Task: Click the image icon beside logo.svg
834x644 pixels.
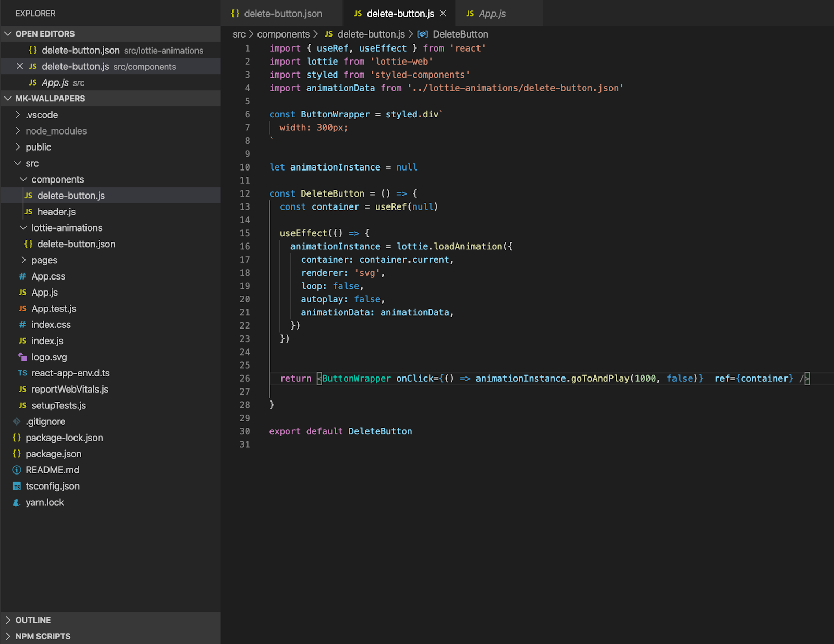Action: coord(22,357)
